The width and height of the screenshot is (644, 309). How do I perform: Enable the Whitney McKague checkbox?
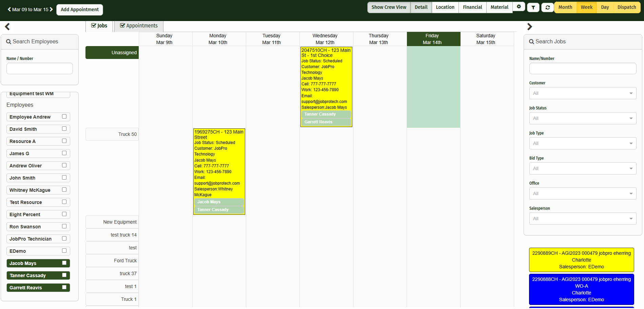pyautogui.click(x=64, y=190)
